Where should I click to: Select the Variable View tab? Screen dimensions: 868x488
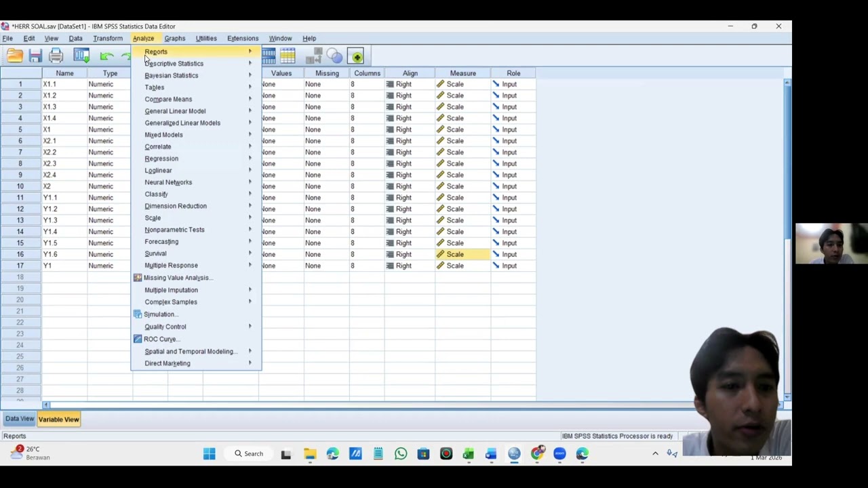pyautogui.click(x=59, y=420)
